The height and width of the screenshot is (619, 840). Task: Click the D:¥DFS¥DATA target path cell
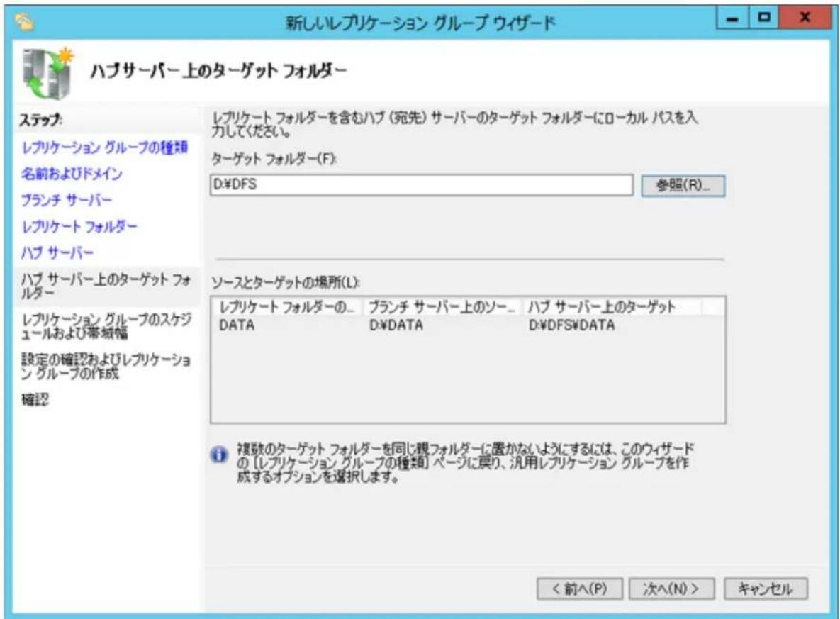[x=571, y=325]
